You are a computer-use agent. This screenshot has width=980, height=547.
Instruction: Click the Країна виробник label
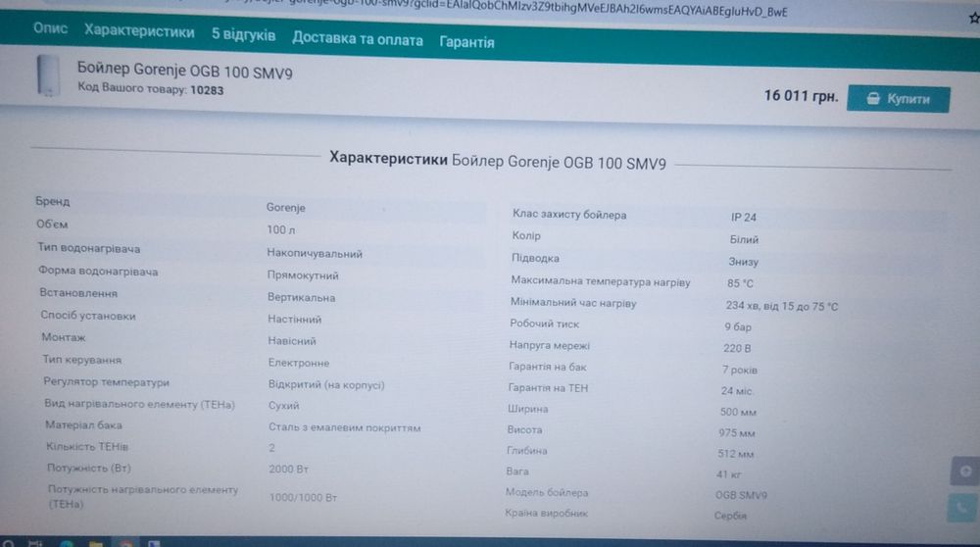(546, 514)
